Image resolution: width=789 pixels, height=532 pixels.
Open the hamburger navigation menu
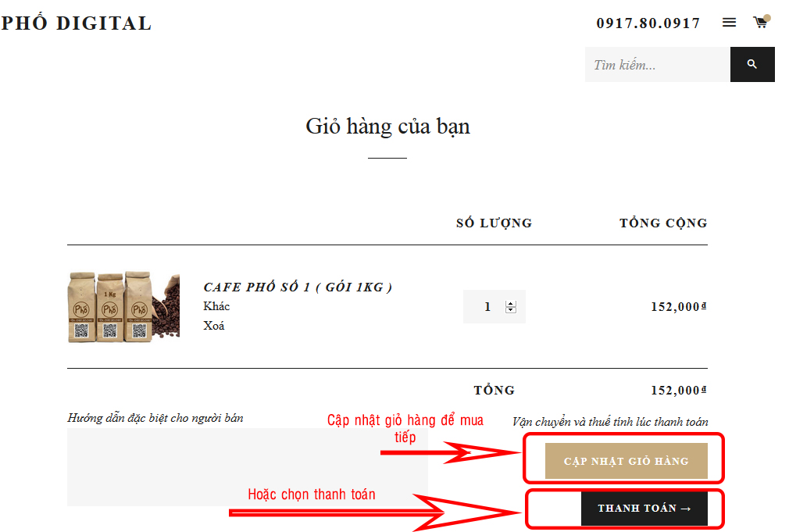pos(729,22)
